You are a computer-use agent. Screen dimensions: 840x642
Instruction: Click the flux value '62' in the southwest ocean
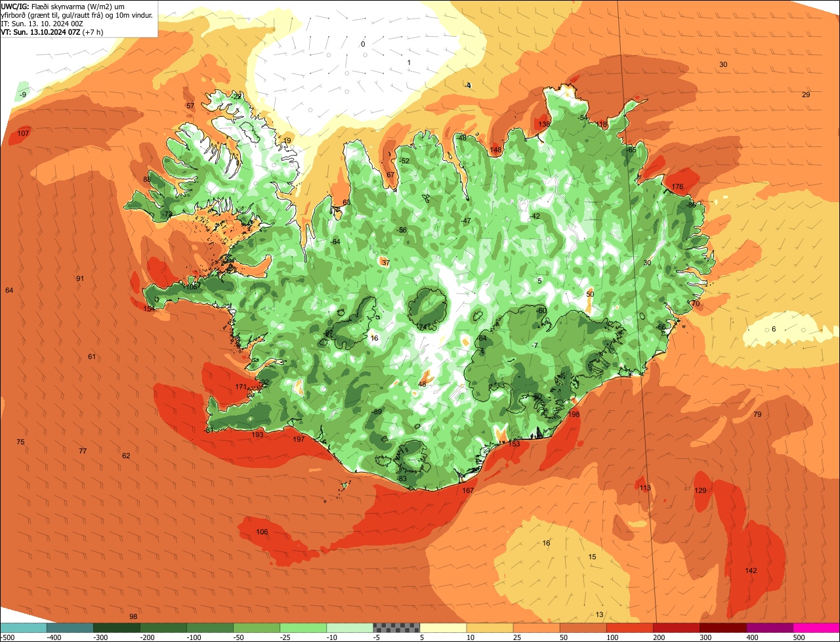tap(126, 456)
